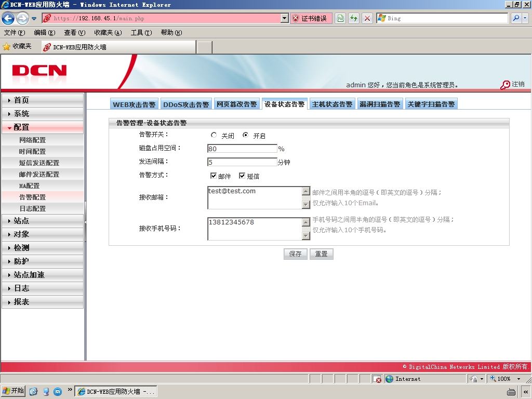Click the 接收邮箱 text area
The height and width of the screenshot is (399, 532).
coord(255,197)
